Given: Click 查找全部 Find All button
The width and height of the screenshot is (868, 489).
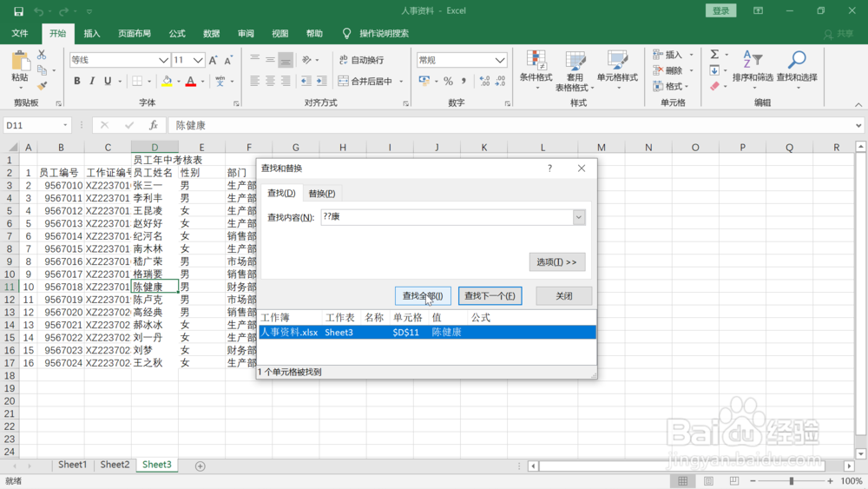Looking at the screenshot, I should [423, 295].
